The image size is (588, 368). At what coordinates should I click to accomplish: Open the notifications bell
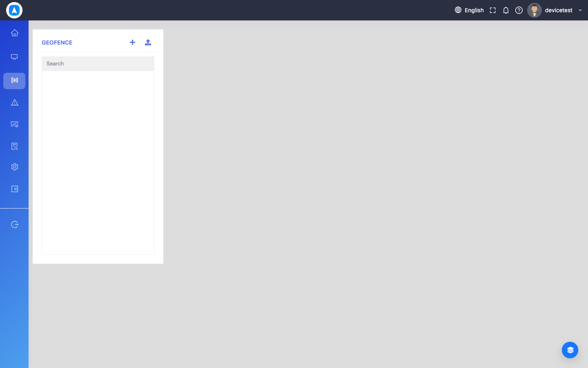(x=506, y=10)
